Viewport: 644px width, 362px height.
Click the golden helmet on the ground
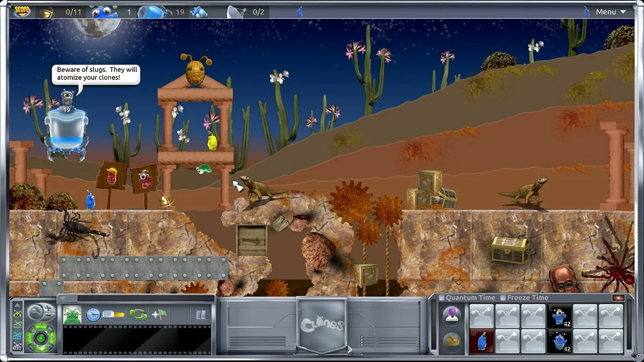166,201
